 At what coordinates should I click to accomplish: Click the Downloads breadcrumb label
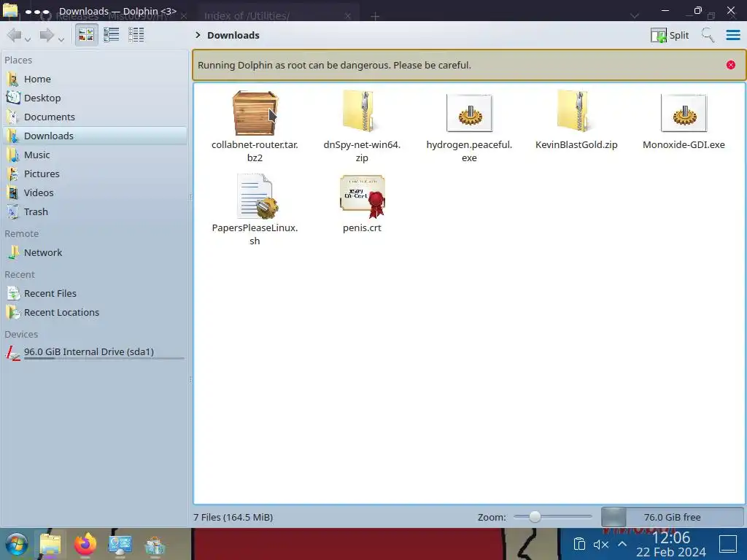tap(233, 35)
